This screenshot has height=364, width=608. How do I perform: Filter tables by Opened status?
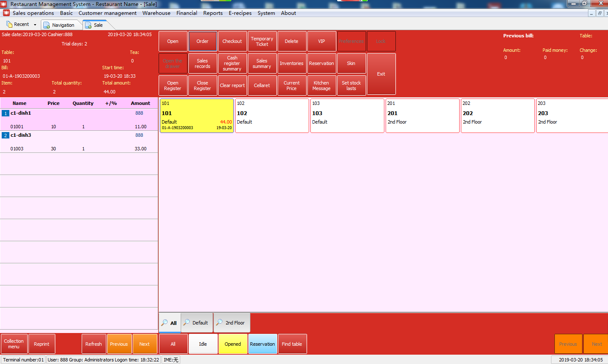click(233, 344)
